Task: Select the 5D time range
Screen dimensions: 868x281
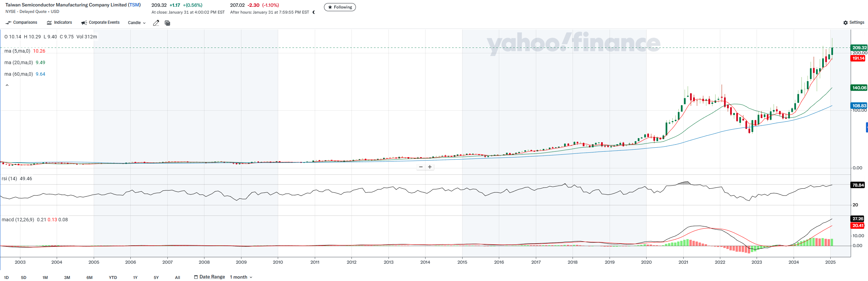Action: (x=23, y=277)
